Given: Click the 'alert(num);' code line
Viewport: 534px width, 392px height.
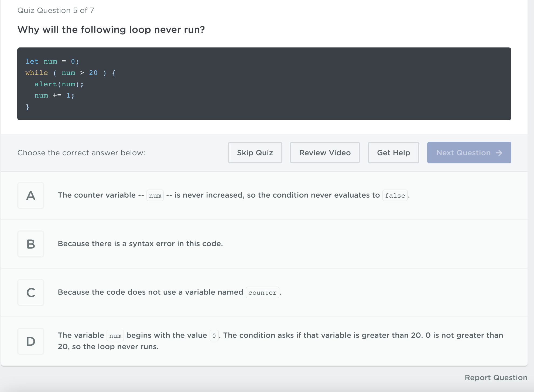Looking at the screenshot, I should click(59, 84).
